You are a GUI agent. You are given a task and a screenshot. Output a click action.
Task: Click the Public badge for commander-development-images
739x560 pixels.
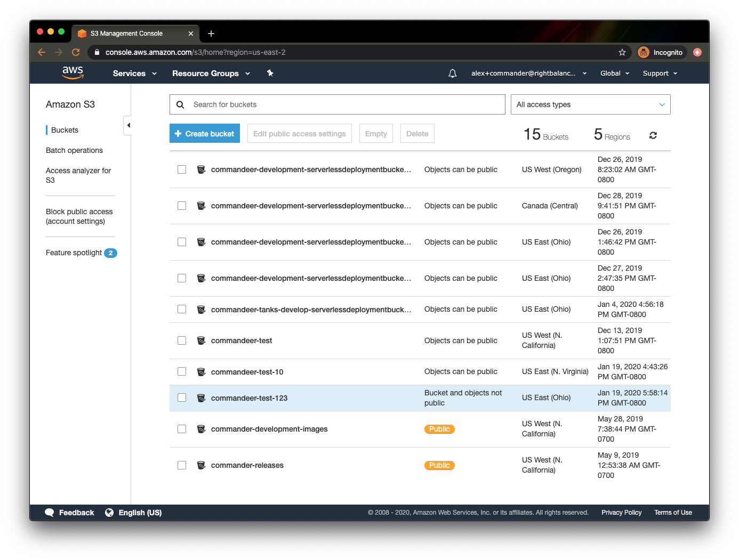coord(439,429)
